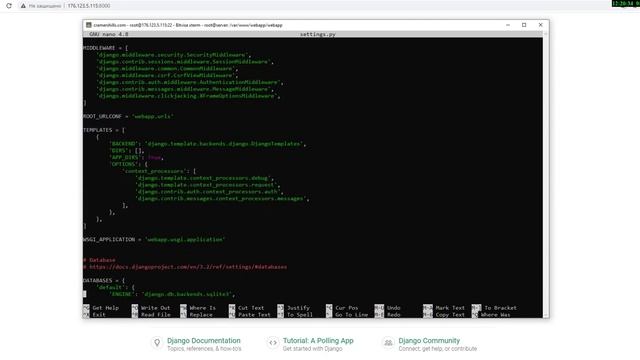
Task: Click the ROOT_URLCONF line
Action: point(129,116)
